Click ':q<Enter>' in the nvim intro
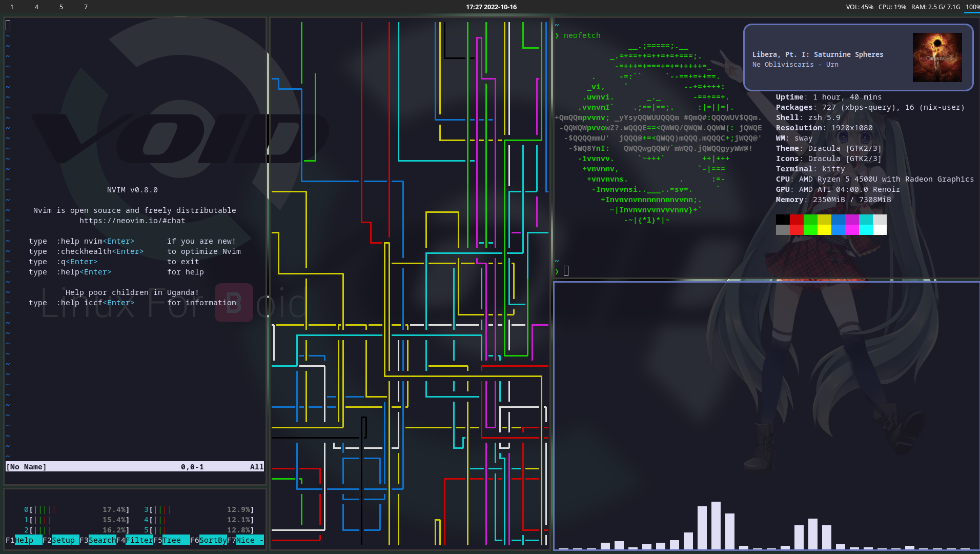The height and width of the screenshot is (554, 980). pyautogui.click(x=77, y=262)
